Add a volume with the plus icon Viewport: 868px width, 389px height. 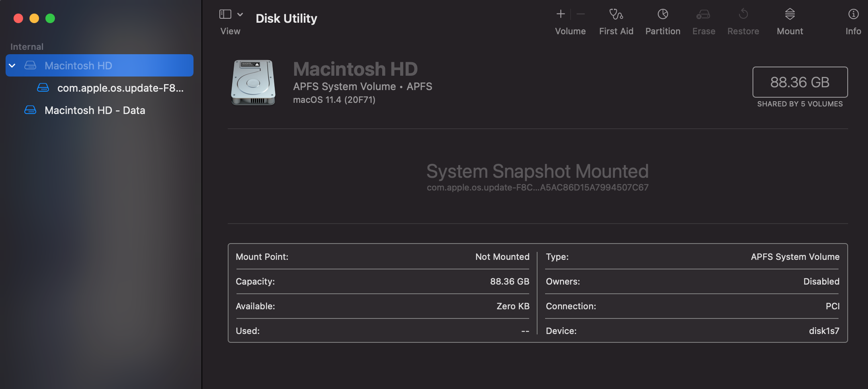[561, 14]
